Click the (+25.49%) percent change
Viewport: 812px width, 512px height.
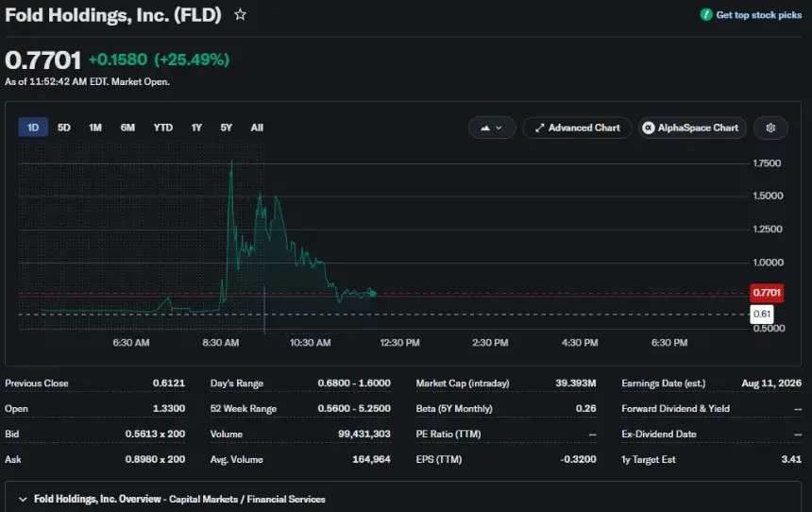[192, 60]
